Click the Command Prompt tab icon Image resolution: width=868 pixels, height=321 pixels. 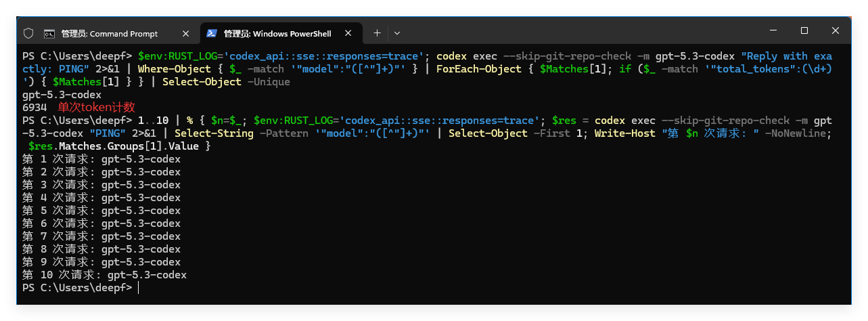[49, 33]
